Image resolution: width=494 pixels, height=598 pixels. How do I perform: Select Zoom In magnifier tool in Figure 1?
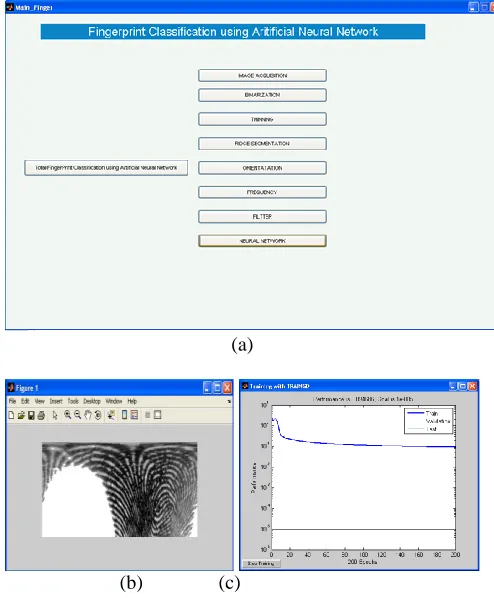click(x=68, y=415)
